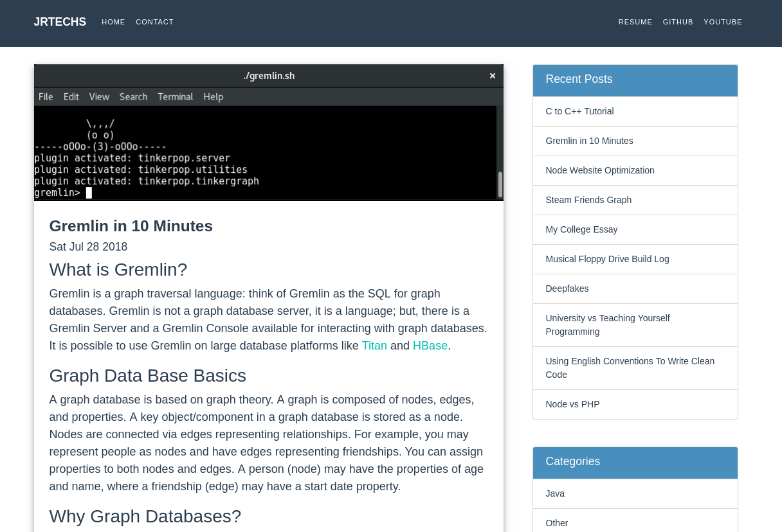Go to the HOME page
Viewport: 782px width, 532px height.
tap(113, 22)
